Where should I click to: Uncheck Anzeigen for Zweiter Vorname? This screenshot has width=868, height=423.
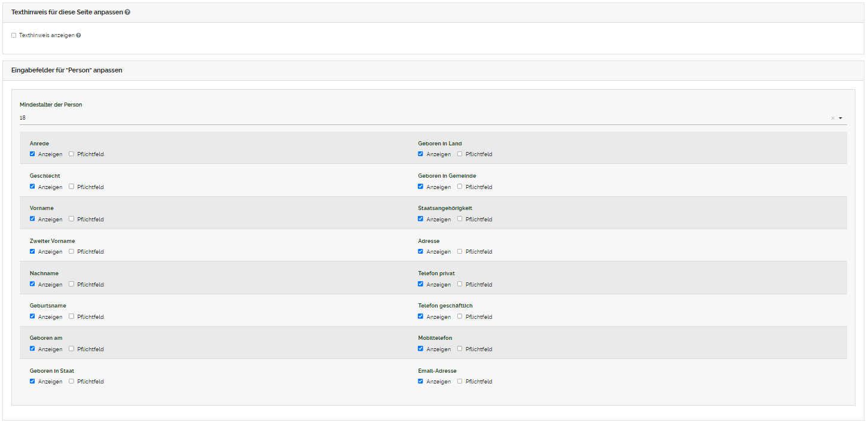point(32,251)
